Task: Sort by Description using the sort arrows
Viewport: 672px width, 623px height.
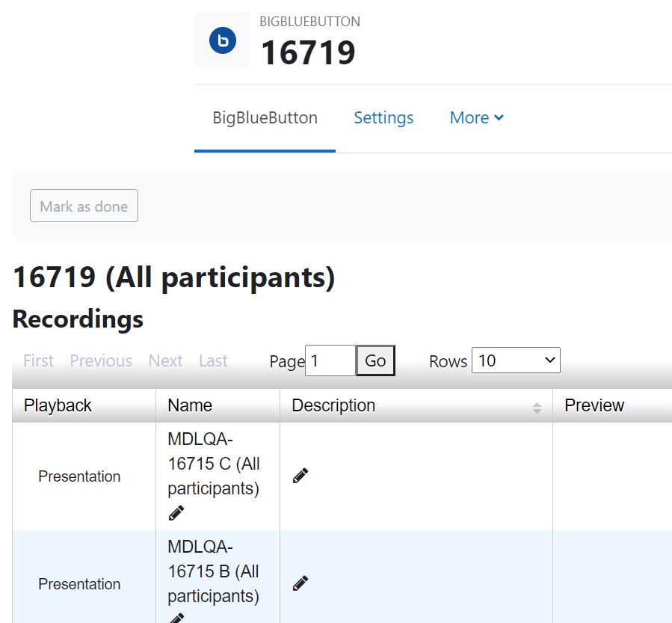Action: point(537,408)
